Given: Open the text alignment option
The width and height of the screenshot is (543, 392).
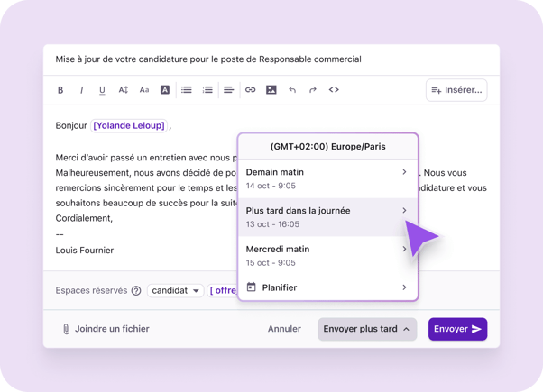Looking at the screenshot, I should click(x=228, y=90).
